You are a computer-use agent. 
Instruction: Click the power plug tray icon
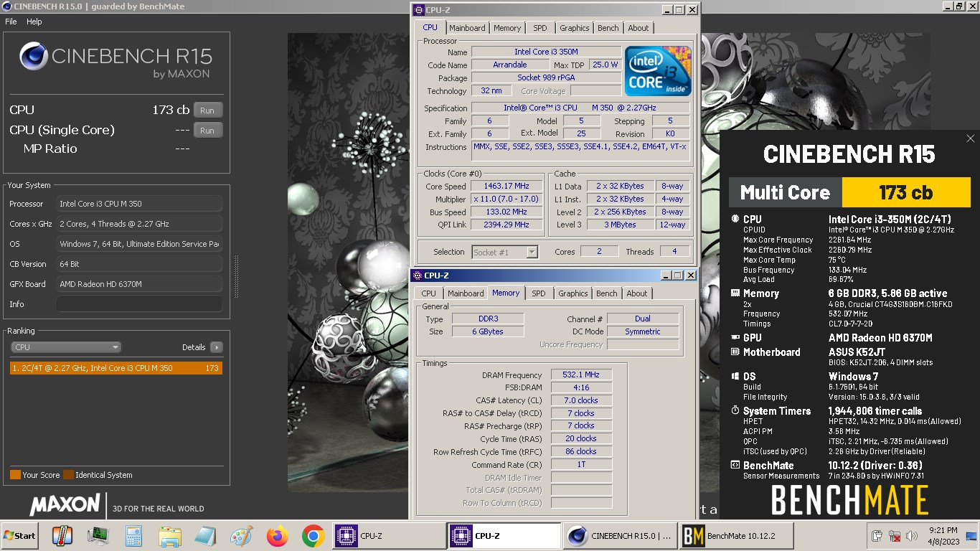(877, 536)
